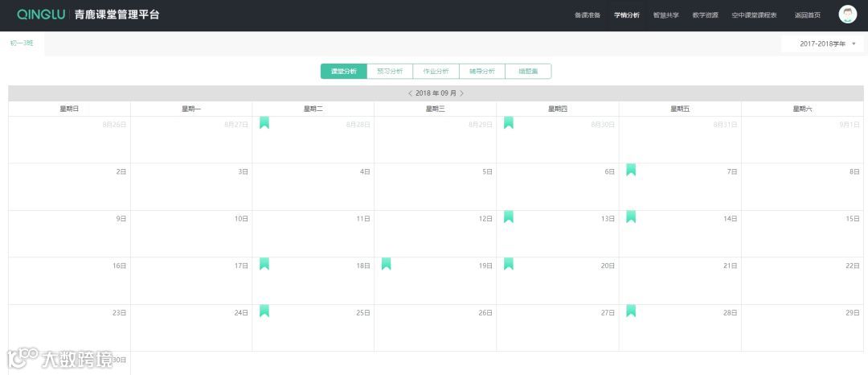The width and height of the screenshot is (868, 375).
Task: Select the 8日 date cell
Action: pos(802,187)
